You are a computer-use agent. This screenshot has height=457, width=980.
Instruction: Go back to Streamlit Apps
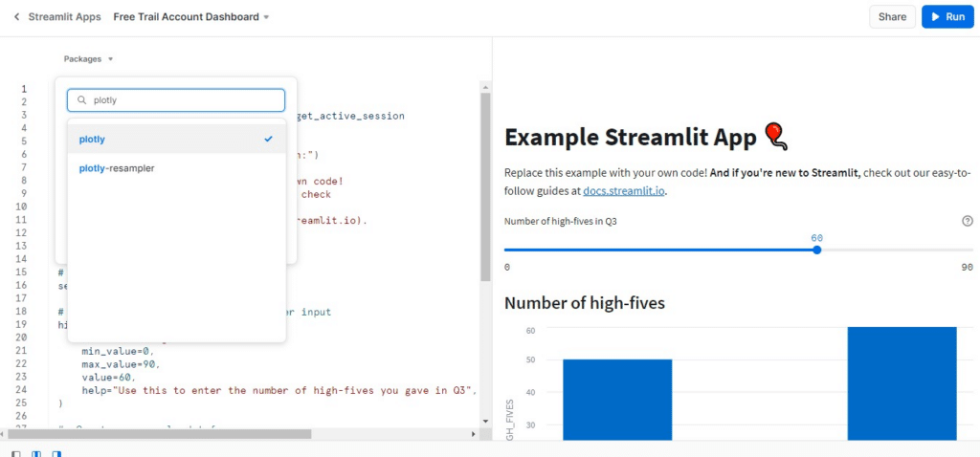coord(64,17)
